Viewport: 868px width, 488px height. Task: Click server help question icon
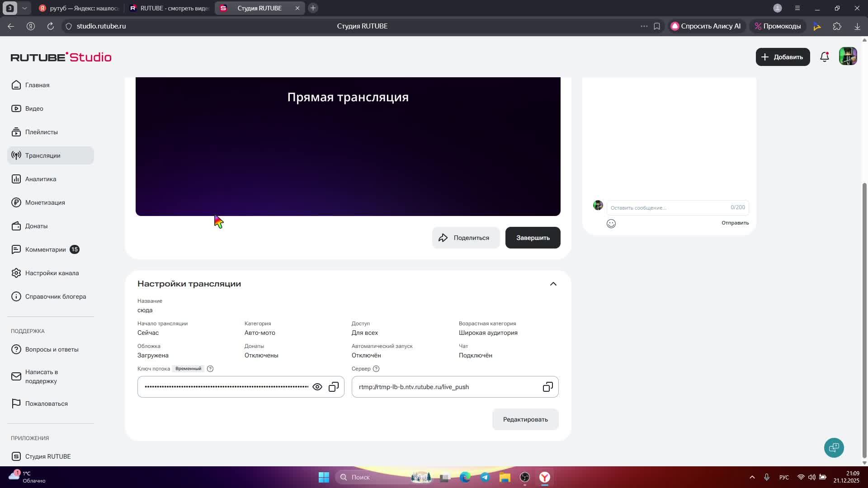[376, 369]
